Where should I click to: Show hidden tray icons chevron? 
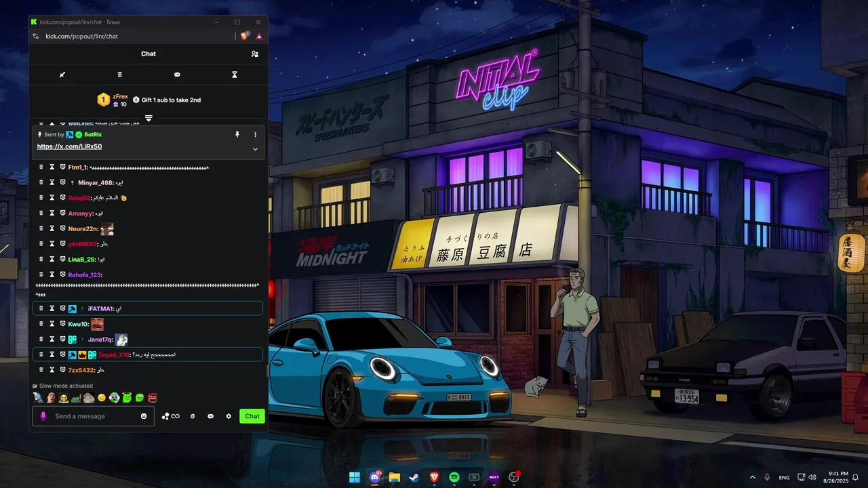click(752, 477)
